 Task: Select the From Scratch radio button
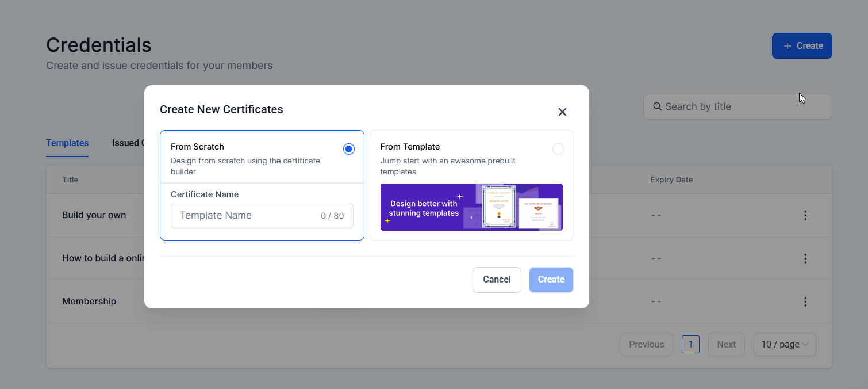tap(348, 149)
